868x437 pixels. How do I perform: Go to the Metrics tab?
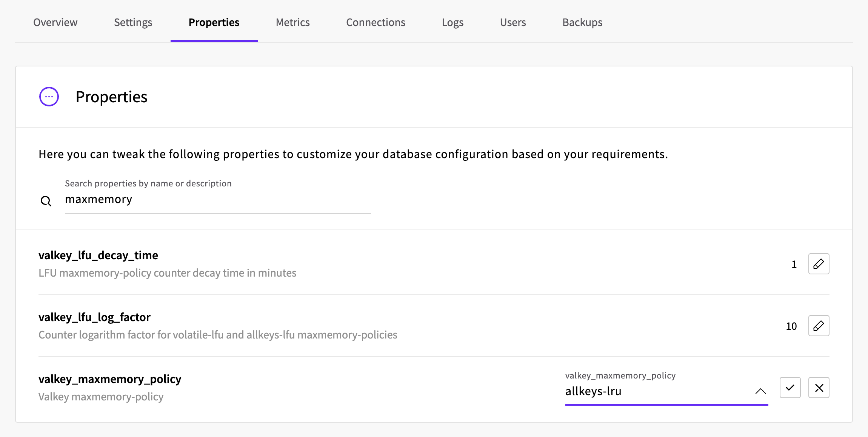(293, 22)
